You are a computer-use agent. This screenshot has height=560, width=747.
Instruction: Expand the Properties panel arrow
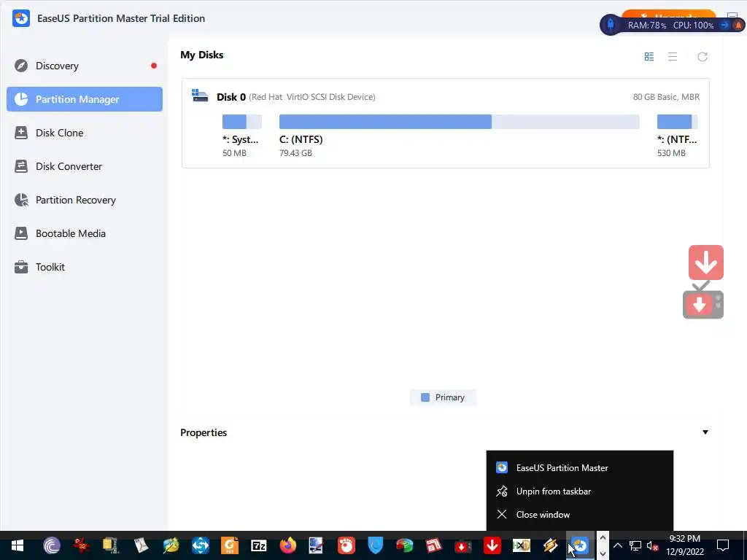pos(705,432)
